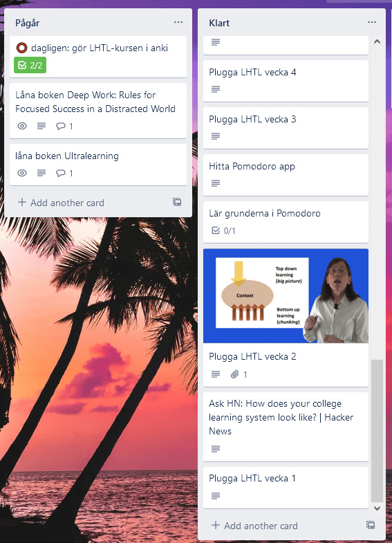Open the Pågår list actions menu
The width and height of the screenshot is (392, 543).
coord(178,23)
